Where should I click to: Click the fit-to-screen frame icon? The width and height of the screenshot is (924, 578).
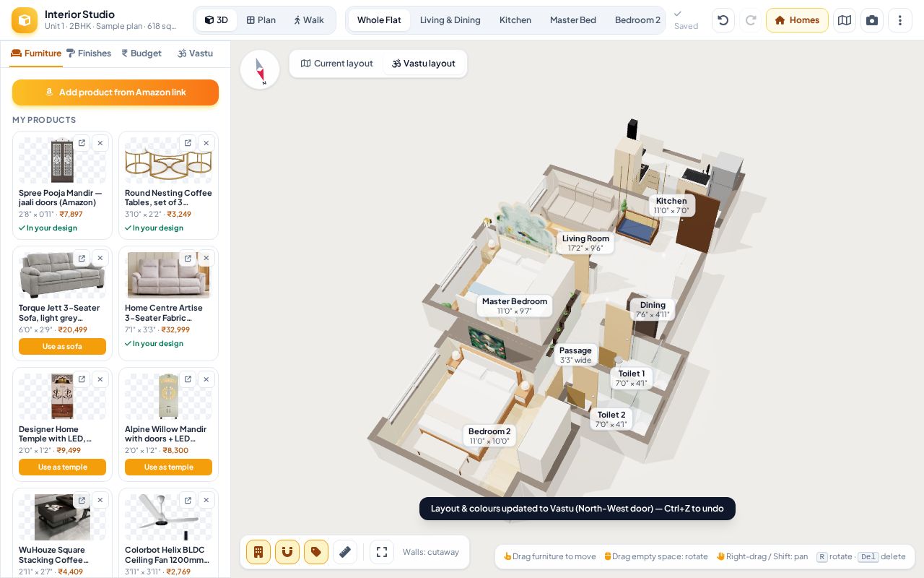[382, 552]
